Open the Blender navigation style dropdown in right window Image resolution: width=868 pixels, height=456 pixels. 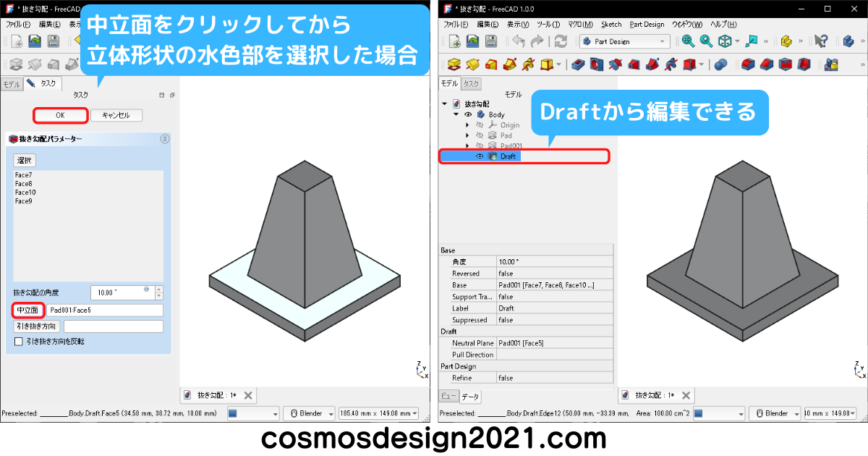coord(773,413)
